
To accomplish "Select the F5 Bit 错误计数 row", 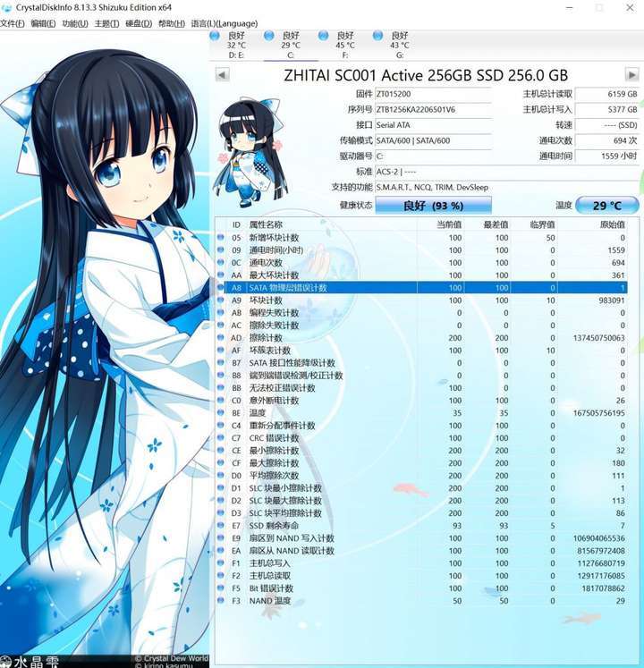I will pyautogui.click(x=421, y=588).
